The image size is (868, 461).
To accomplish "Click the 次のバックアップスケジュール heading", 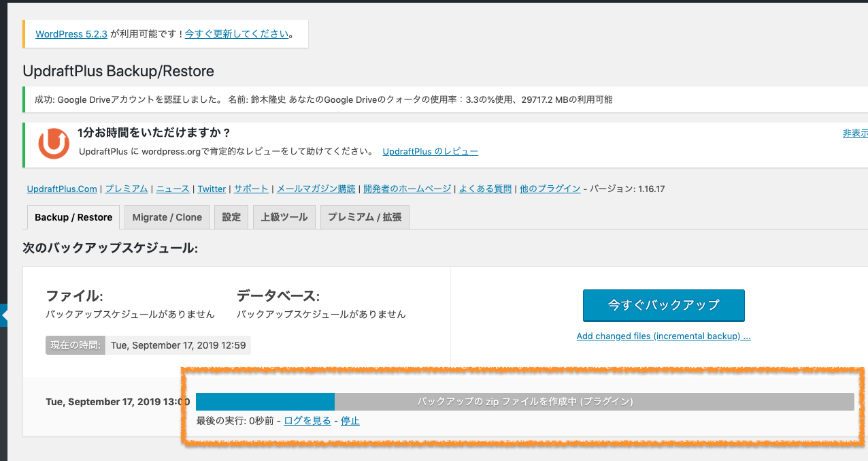I will [110, 249].
